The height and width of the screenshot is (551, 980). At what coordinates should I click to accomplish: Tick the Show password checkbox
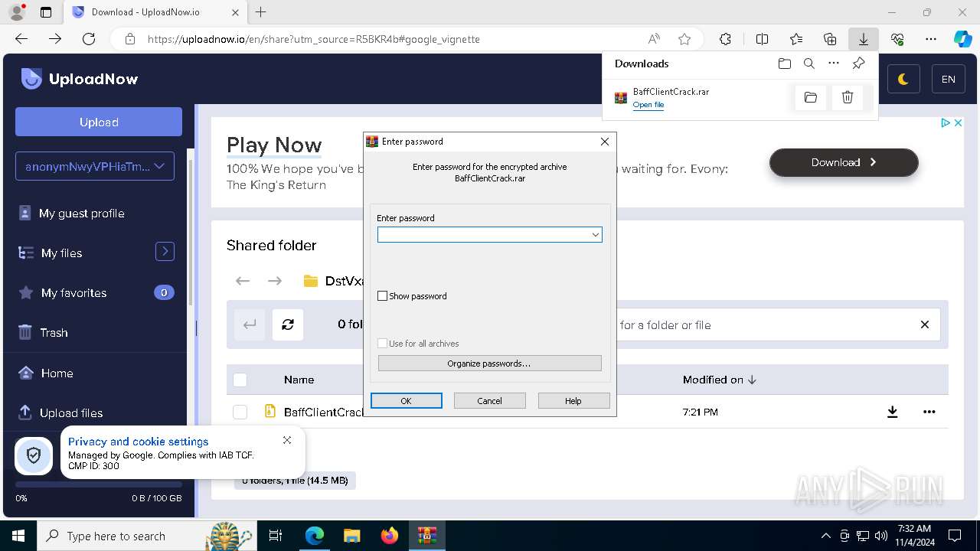tap(383, 296)
